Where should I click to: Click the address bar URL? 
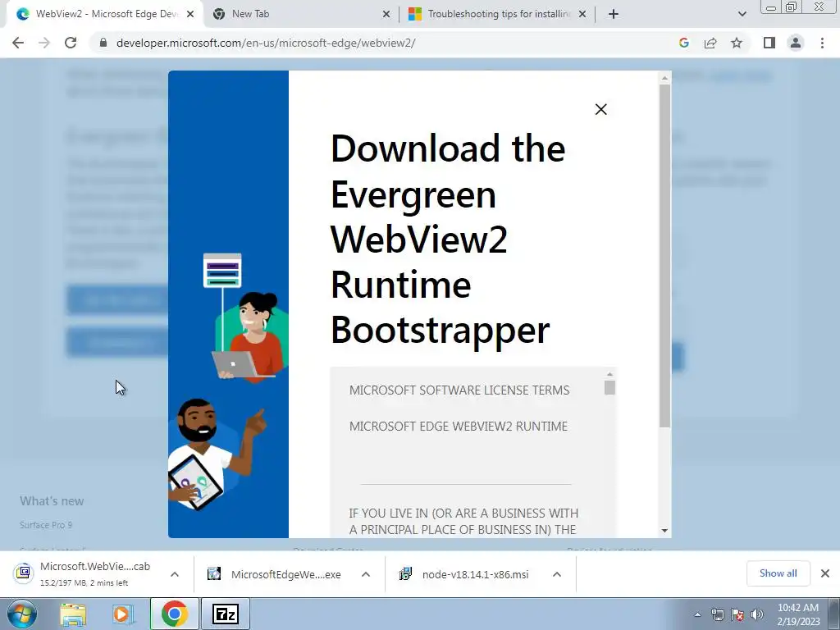[266, 43]
